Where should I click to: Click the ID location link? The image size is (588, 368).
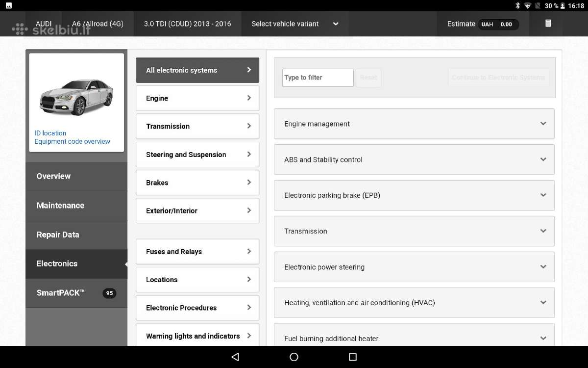click(x=50, y=133)
